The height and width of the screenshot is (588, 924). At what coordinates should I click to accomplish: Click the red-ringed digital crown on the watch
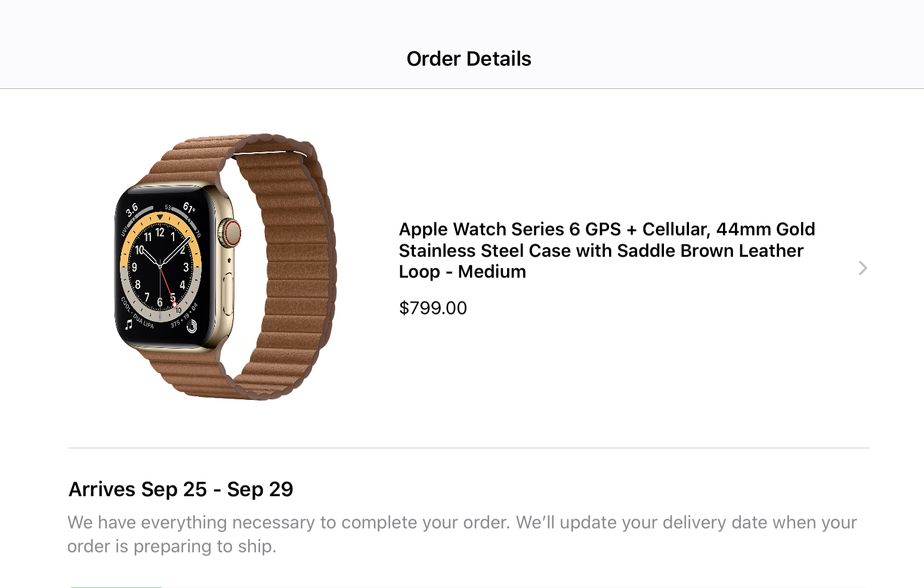(230, 233)
